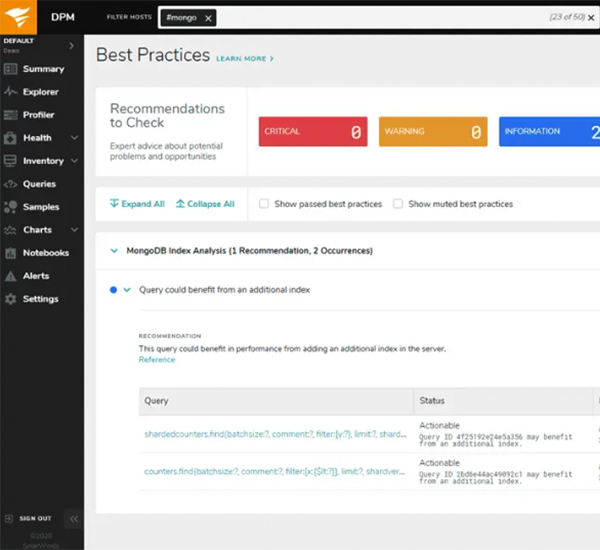Click the Query ID 4f25192e24e5a356 status text

click(x=496, y=441)
